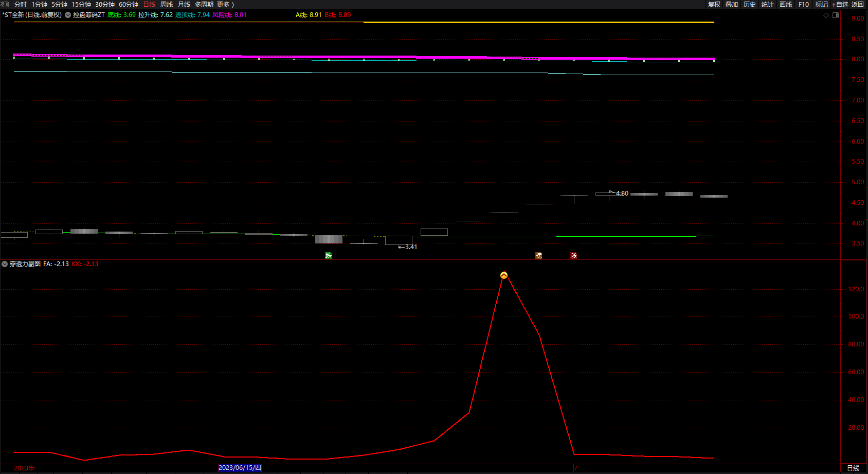Click the 2023/06/15 date marker on timeline

click(x=240, y=468)
